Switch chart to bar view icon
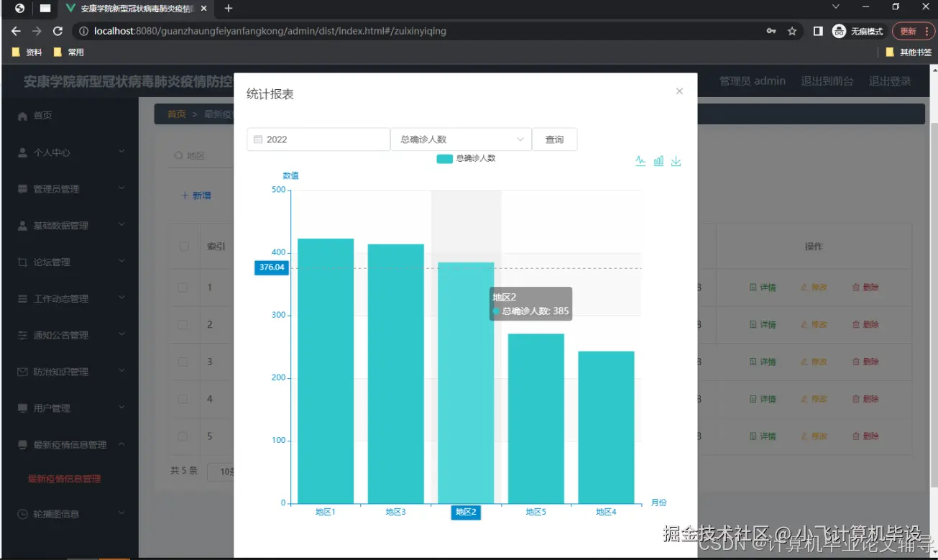The width and height of the screenshot is (938, 560). (x=658, y=161)
